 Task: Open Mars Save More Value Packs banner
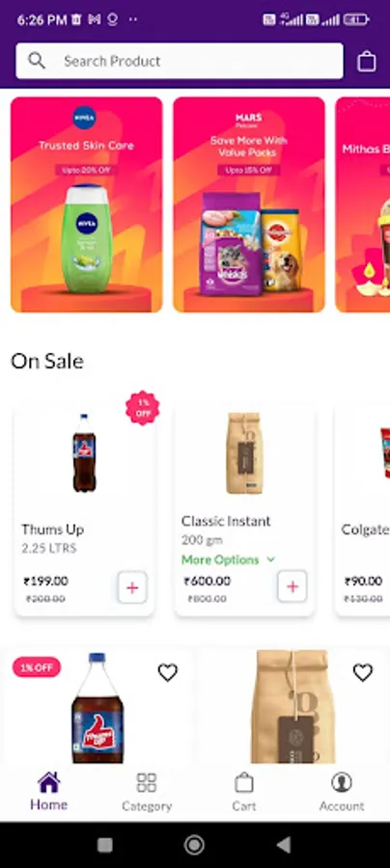[249, 204]
